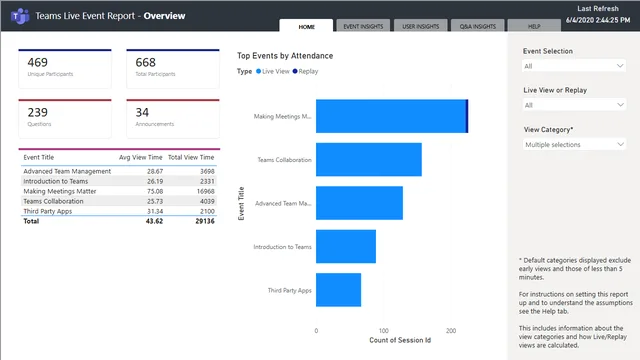Image resolution: width=640 pixels, height=360 pixels.
Task: Click the Third Party Apps chart bar
Action: (338, 290)
